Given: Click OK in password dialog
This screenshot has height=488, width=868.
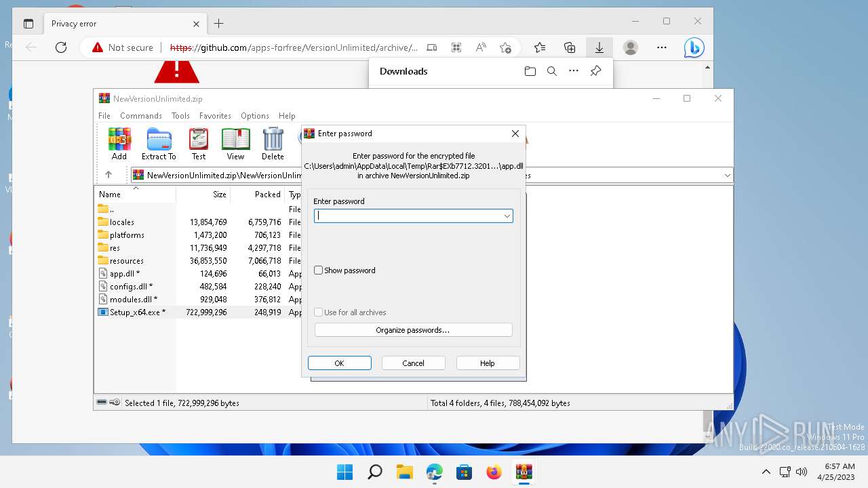Looking at the screenshot, I should tap(340, 363).
